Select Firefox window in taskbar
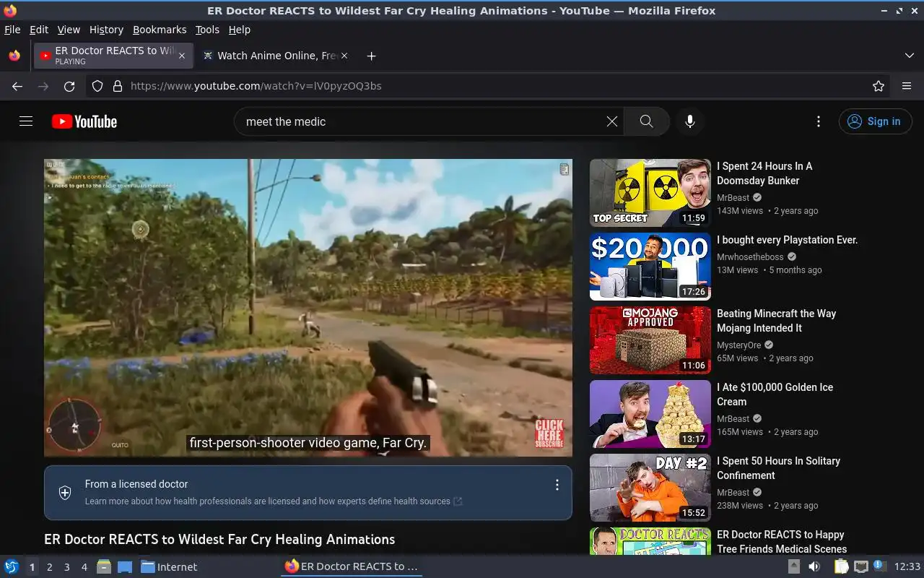 pos(352,567)
